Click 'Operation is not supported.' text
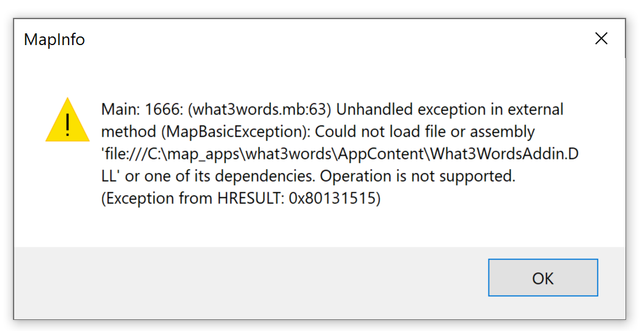644x331 pixels. coord(417,176)
